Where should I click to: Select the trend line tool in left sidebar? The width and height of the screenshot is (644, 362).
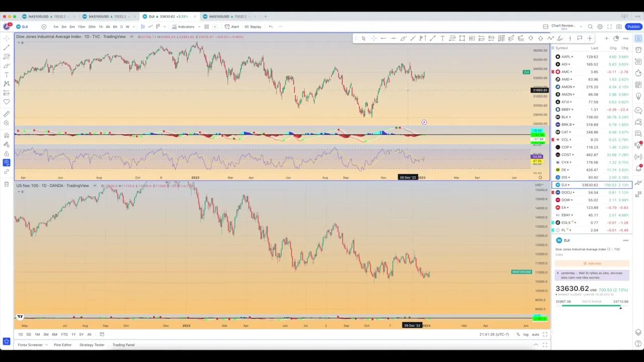[x=7, y=48]
